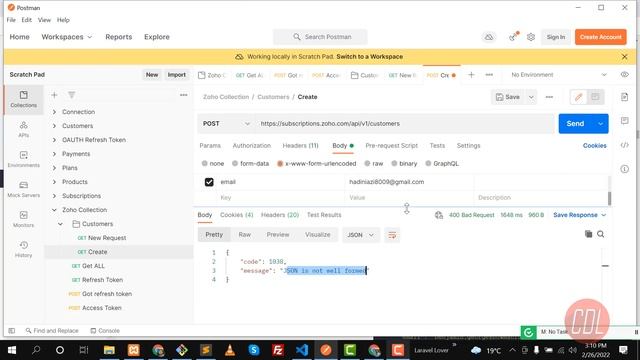Open the comments icon in right sidebar
Viewport: 640px width, 360px height.
[624, 121]
